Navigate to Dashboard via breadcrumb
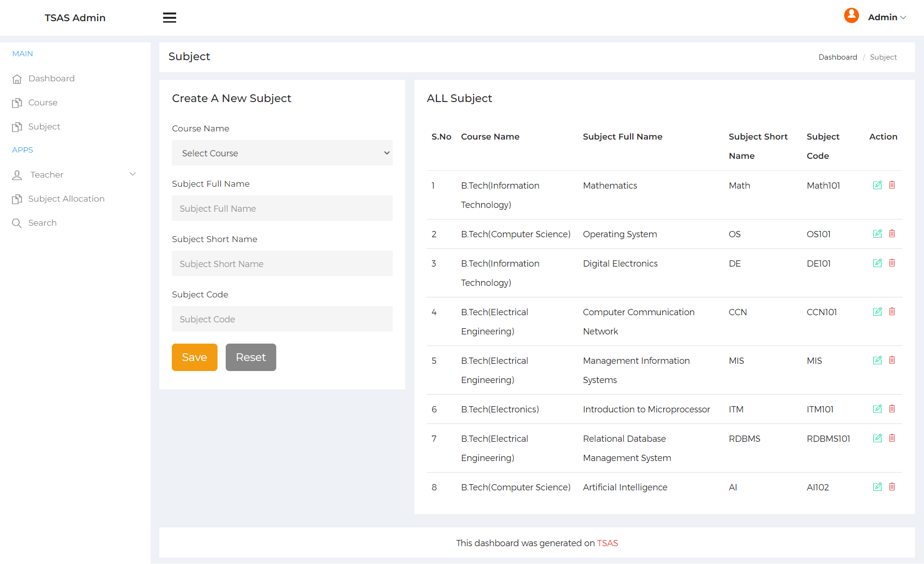The height and width of the screenshot is (564, 924). [x=837, y=57]
